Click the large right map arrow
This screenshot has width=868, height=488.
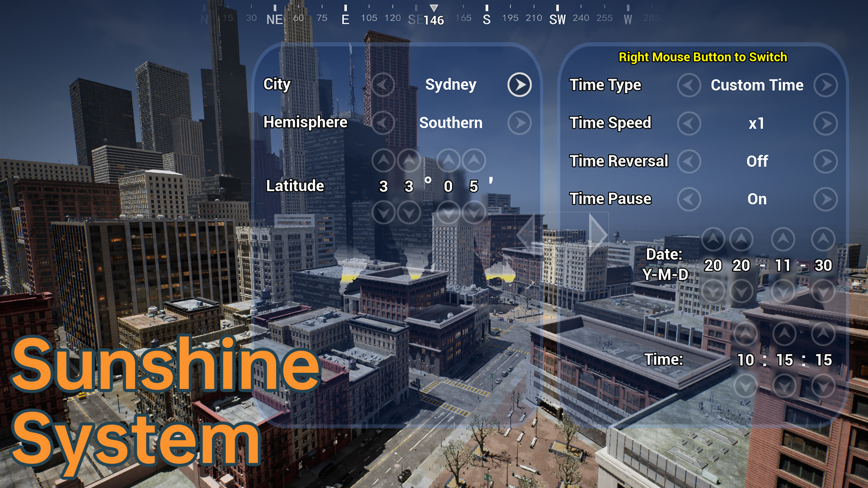[599, 235]
